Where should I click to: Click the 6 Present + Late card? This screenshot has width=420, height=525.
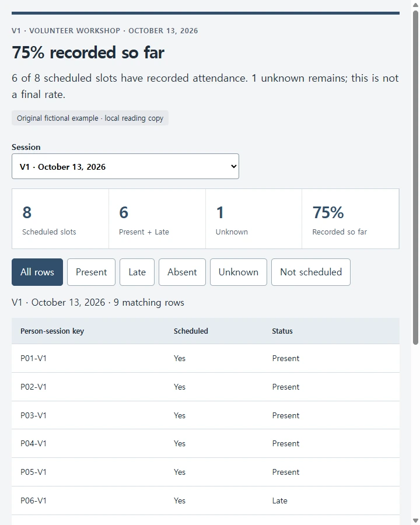click(x=157, y=219)
